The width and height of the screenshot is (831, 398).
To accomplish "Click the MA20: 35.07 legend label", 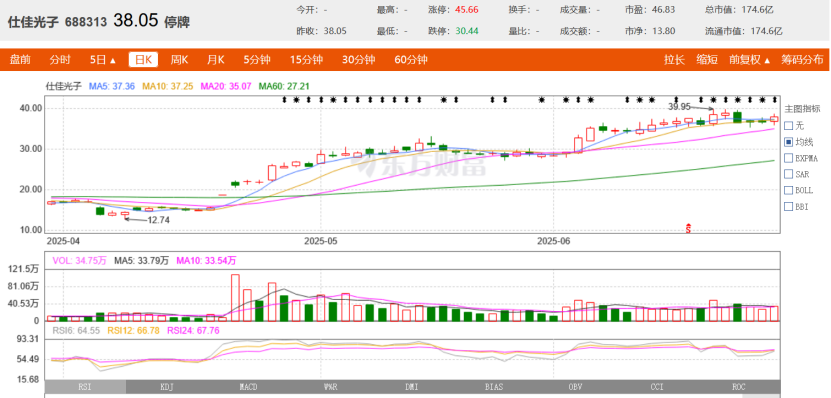I will coord(226,86).
